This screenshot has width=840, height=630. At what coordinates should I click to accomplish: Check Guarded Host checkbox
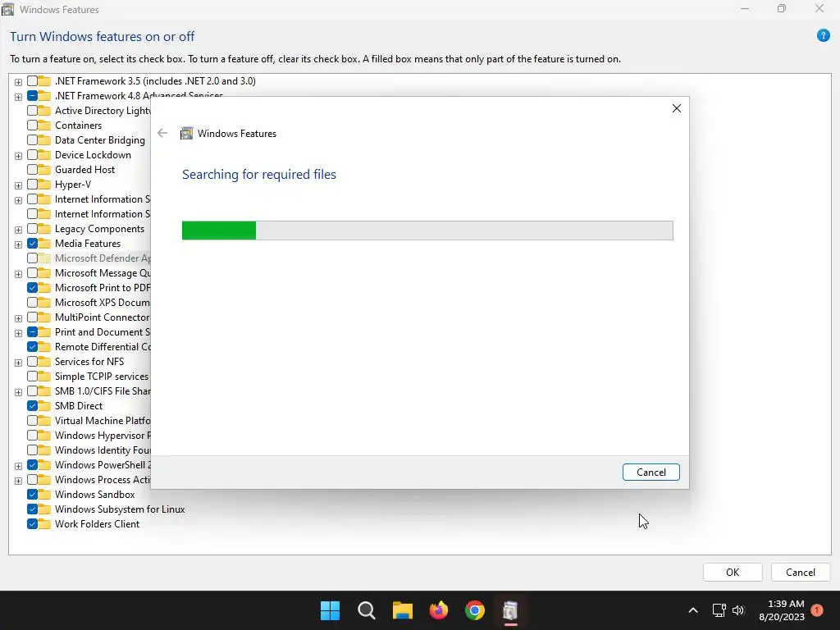[32, 170]
